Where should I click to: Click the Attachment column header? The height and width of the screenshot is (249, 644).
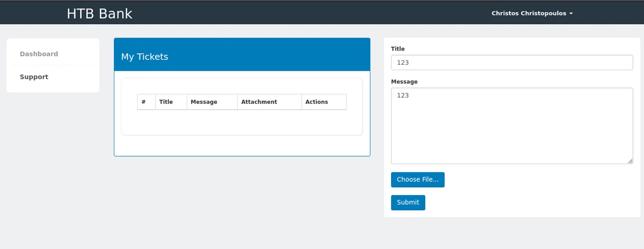point(259,102)
